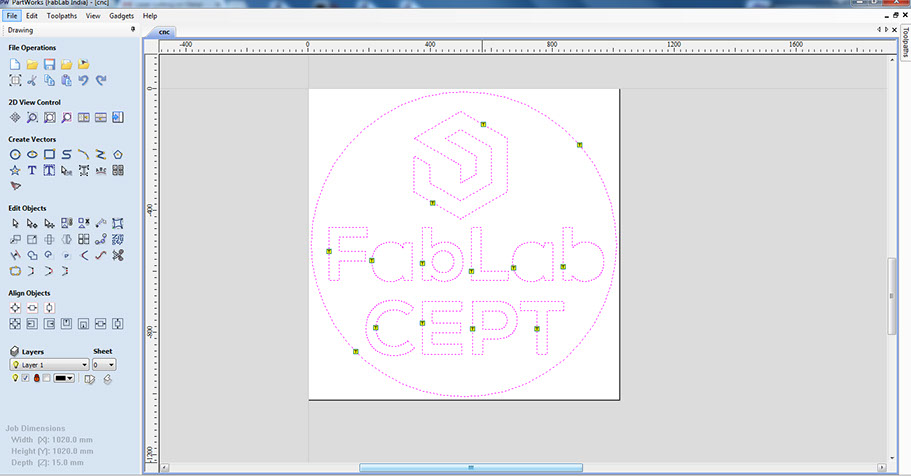Open the Help menu
911x476 pixels.
150,16
